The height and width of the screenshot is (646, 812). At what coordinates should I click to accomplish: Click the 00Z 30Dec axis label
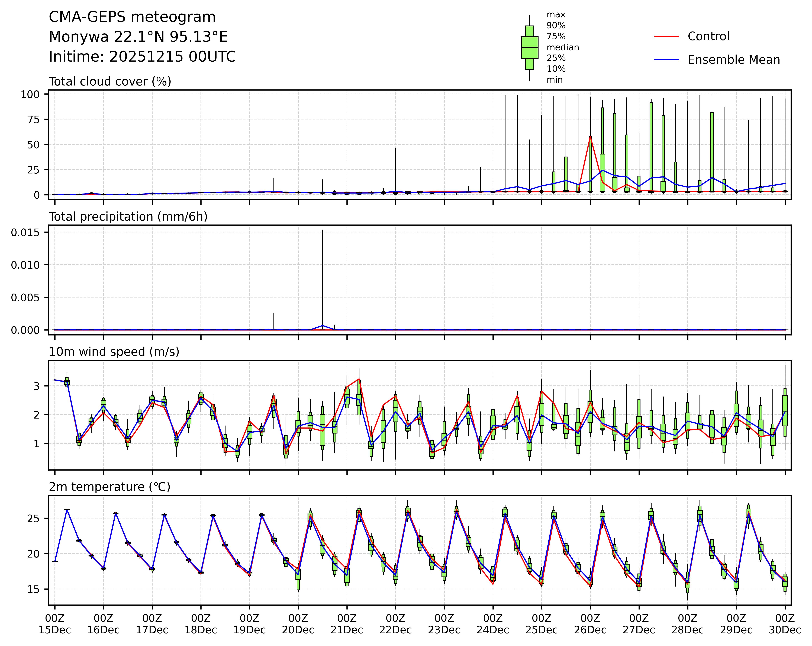[785, 624]
